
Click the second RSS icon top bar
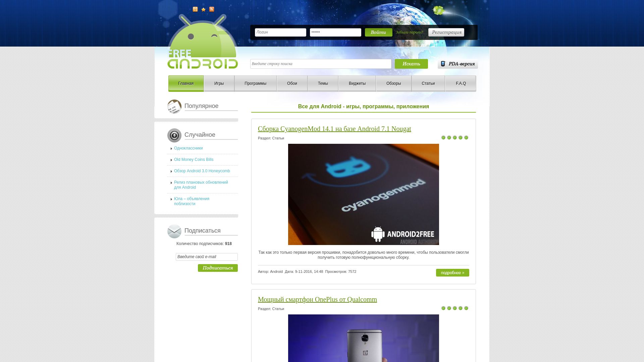coord(211,9)
